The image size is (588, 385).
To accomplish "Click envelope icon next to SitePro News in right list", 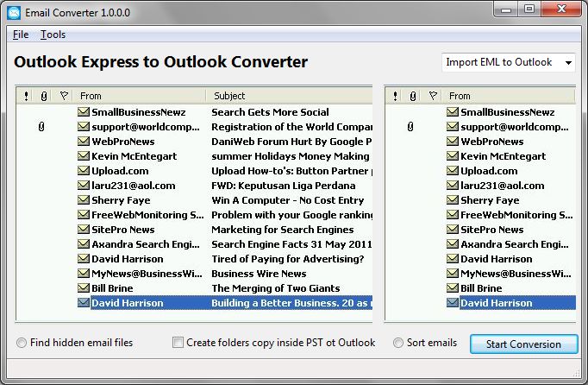I will tap(453, 229).
